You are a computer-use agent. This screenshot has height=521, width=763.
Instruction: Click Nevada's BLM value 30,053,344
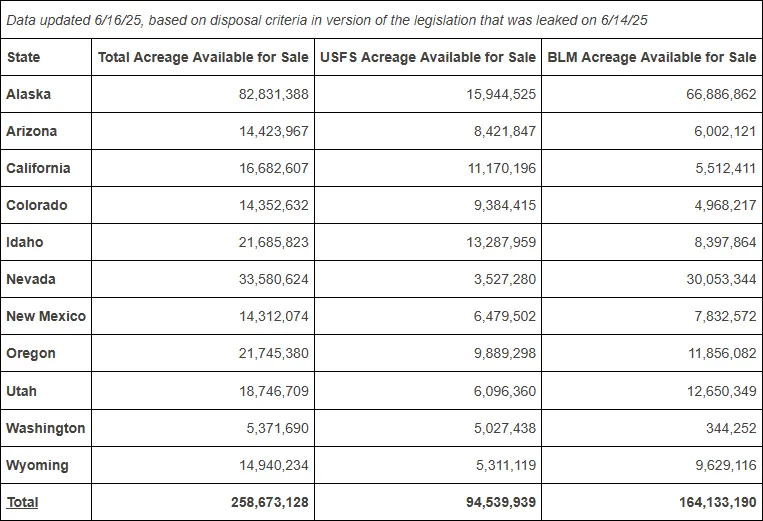(x=721, y=279)
